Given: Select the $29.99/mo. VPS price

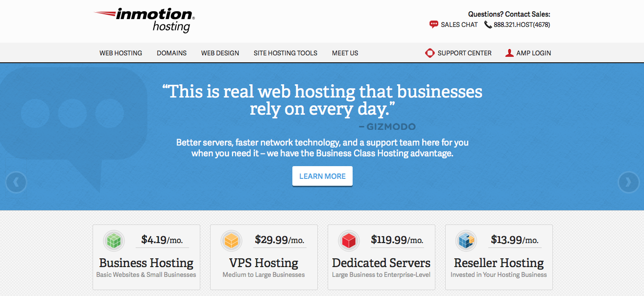Looking at the screenshot, I should tap(280, 240).
